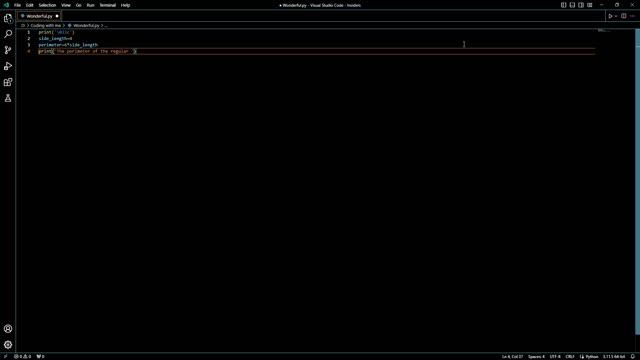The height and width of the screenshot is (360, 640).
Task: Toggle the secondary side bar layout icon
Action: point(581,5)
